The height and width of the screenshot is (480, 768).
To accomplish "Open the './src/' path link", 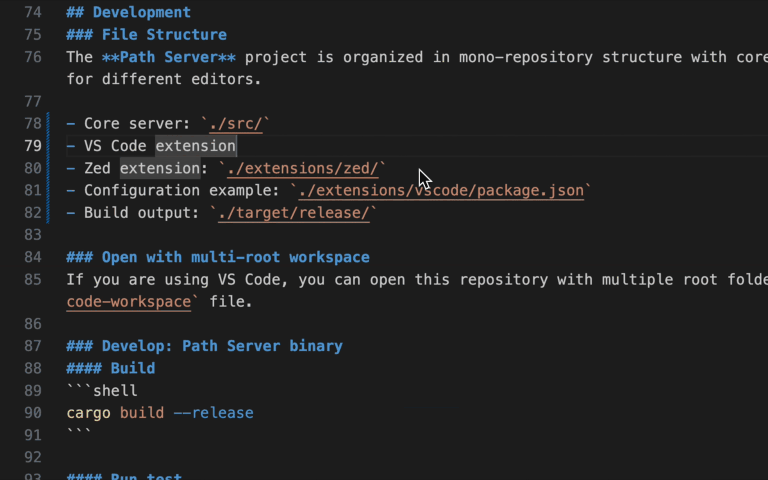I will [x=236, y=123].
